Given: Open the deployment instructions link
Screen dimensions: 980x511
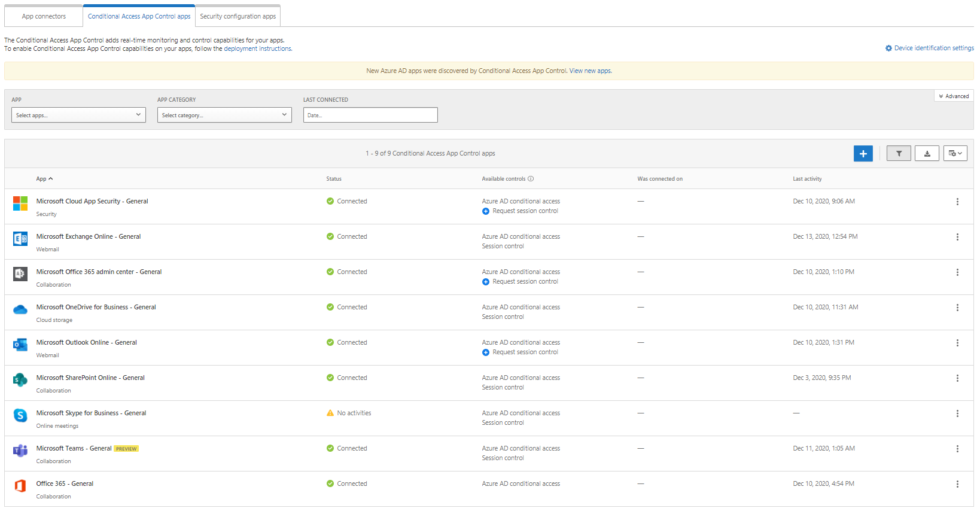Looking at the screenshot, I should click(x=257, y=49).
